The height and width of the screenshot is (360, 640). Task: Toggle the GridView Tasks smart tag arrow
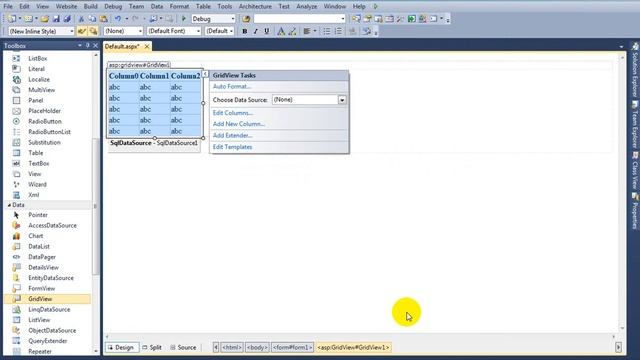205,74
